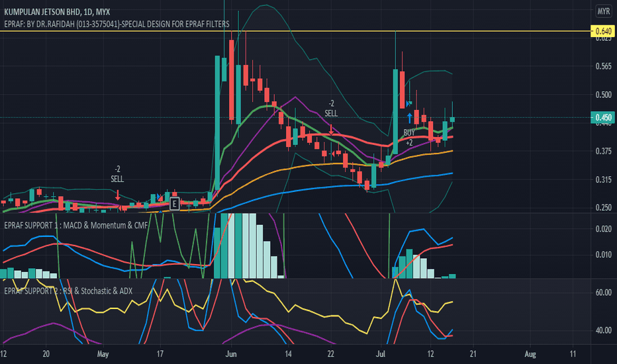Viewport: 617px width, 364px height.
Task: Click the 0.315 price axis value
Action: [x=604, y=179]
